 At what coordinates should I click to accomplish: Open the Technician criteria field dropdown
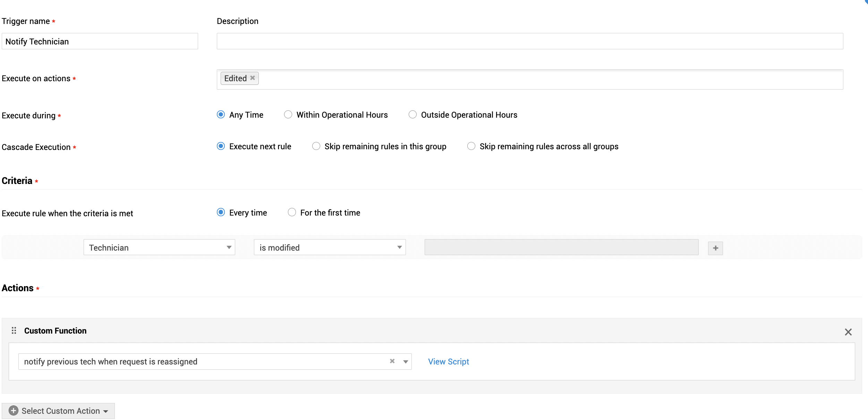pyautogui.click(x=159, y=247)
